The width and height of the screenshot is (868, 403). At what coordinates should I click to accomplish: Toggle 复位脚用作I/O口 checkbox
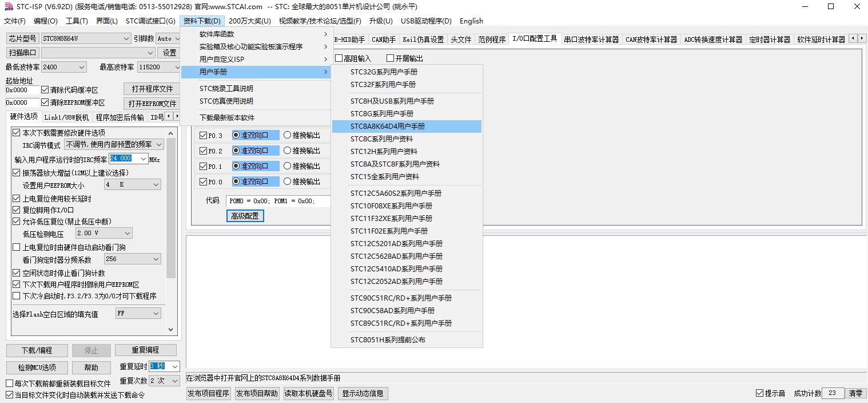click(x=16, y=210)
